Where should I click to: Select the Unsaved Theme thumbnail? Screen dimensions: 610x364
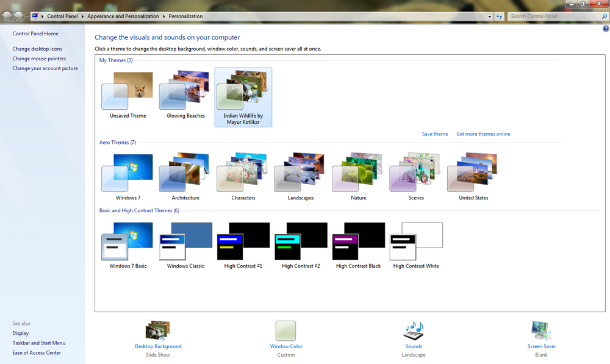click(x=127, y=96)
